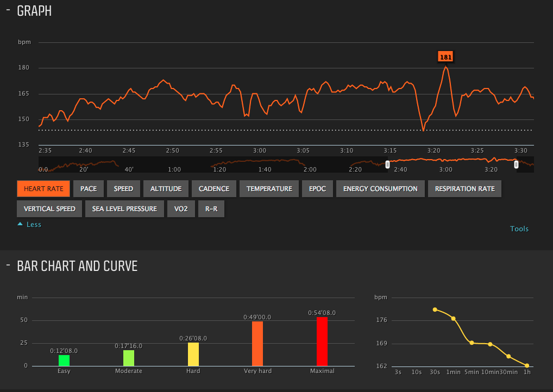Enable the R-R metric
Screen dimensions: 553x392
tap(211, 208)
